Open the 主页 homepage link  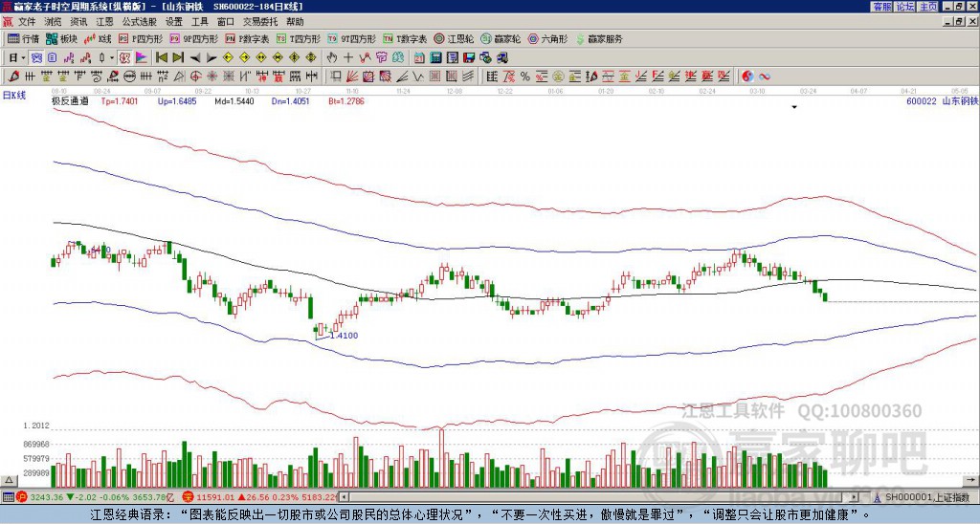[x=928, y=7]
